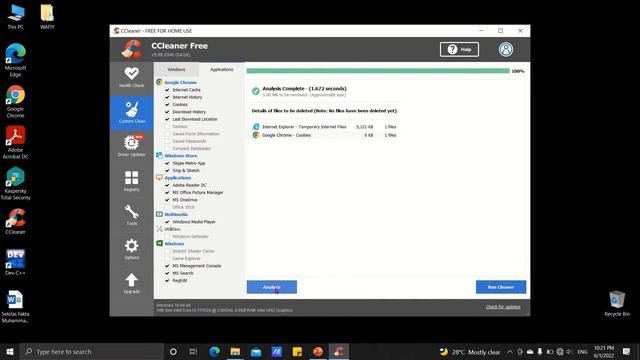Select the Microsoft Edge desktop shortcut
The height and width of the screenshot is (360, 640).
[16, 60]
